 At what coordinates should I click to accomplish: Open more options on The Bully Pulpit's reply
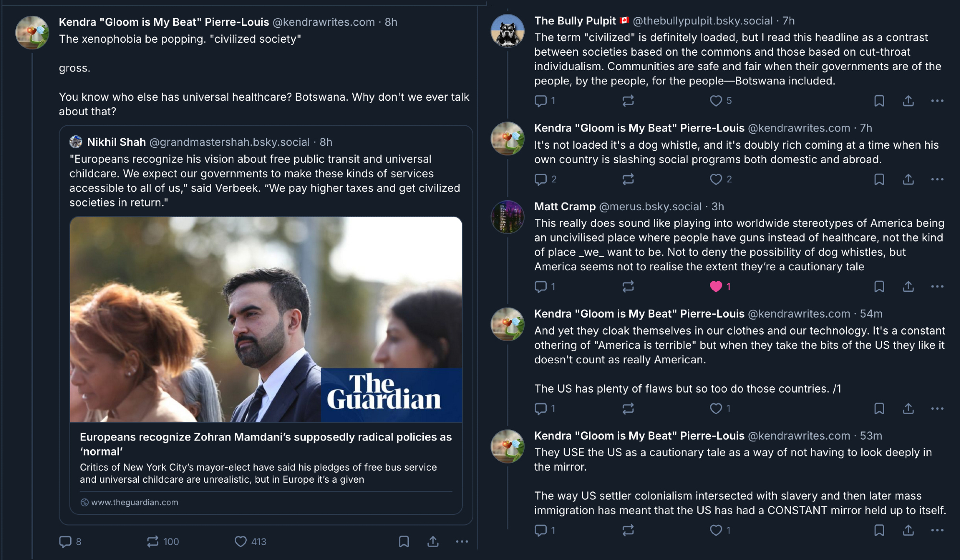[937, 101]
